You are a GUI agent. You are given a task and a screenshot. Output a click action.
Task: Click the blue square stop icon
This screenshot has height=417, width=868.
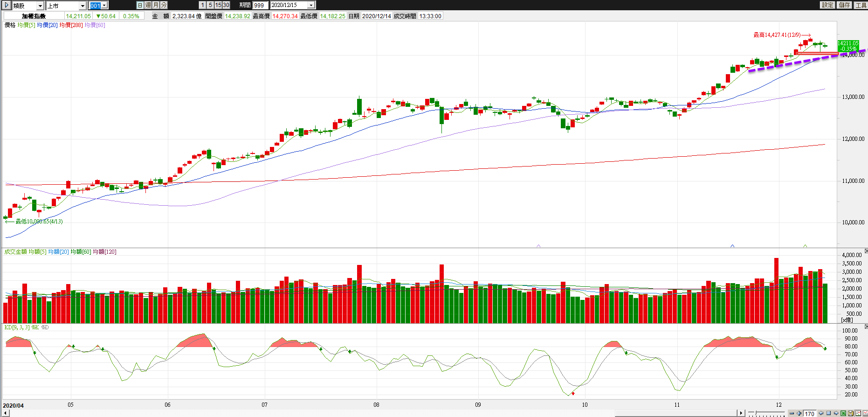pyautogui.click(x=828, y=413)
